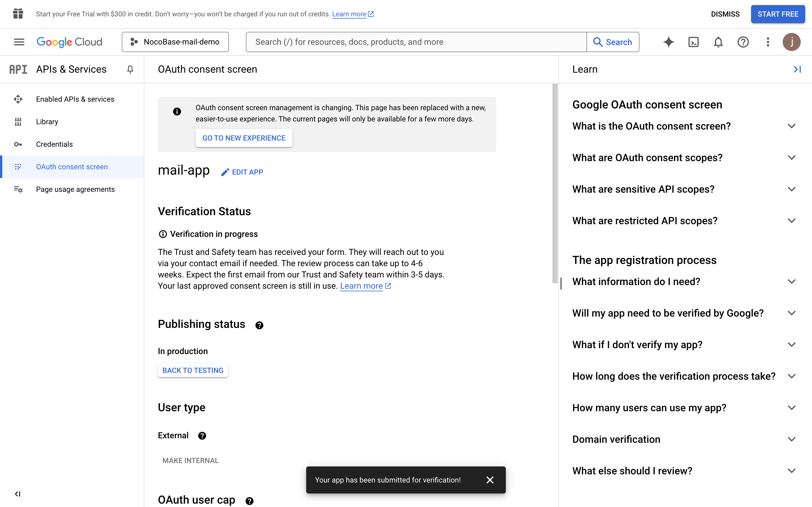Image resolution: width=812 pixels, height=507 pixels.
Task: Open the NocoBase-mail-demo project selector
Action: tap(175, 42)
